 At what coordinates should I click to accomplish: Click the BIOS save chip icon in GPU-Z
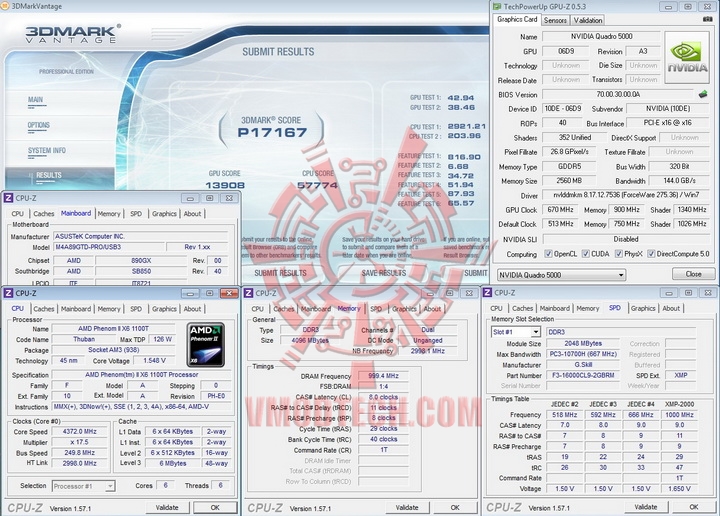(x=703, y=94)
